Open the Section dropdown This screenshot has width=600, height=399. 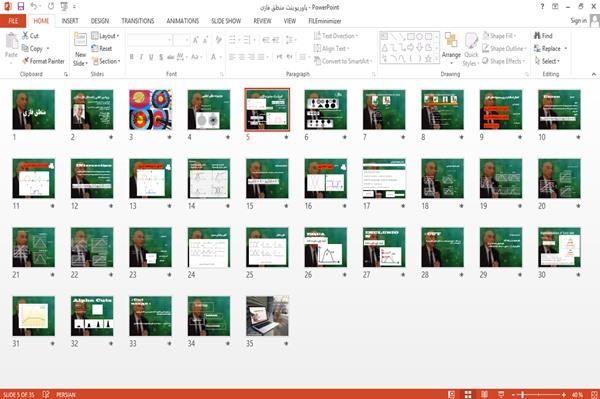[106, 61]
